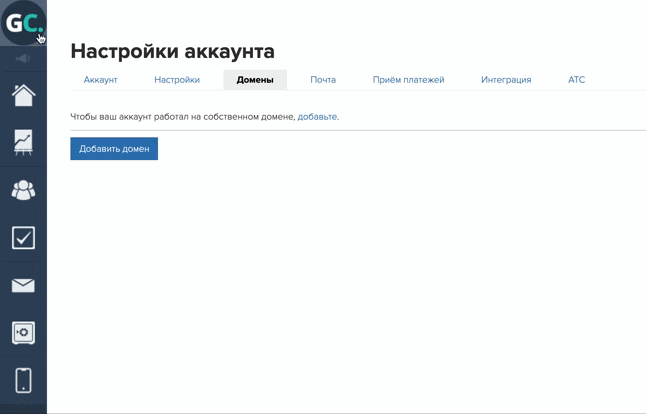Image resolution: width=646 pixels, height=414 pixels.
Task: Switch to the Аккаунт tab
Action: click(100, 80)
